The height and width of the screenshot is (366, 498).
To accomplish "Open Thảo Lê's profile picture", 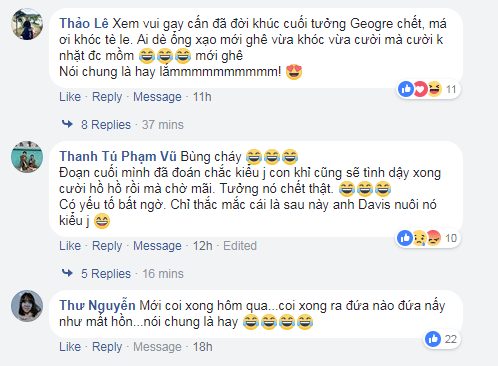I will tap(27, 24).
